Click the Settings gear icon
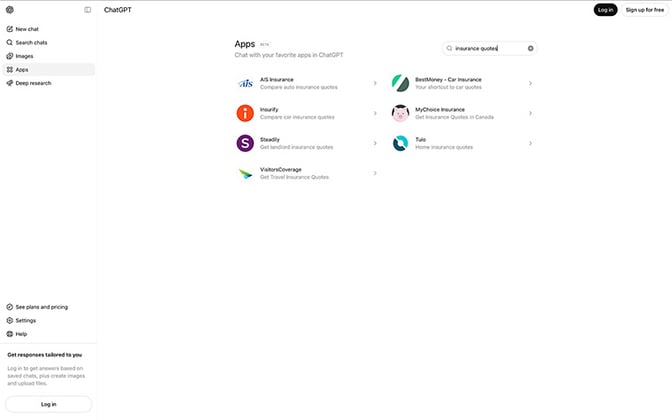 [9, 321]
